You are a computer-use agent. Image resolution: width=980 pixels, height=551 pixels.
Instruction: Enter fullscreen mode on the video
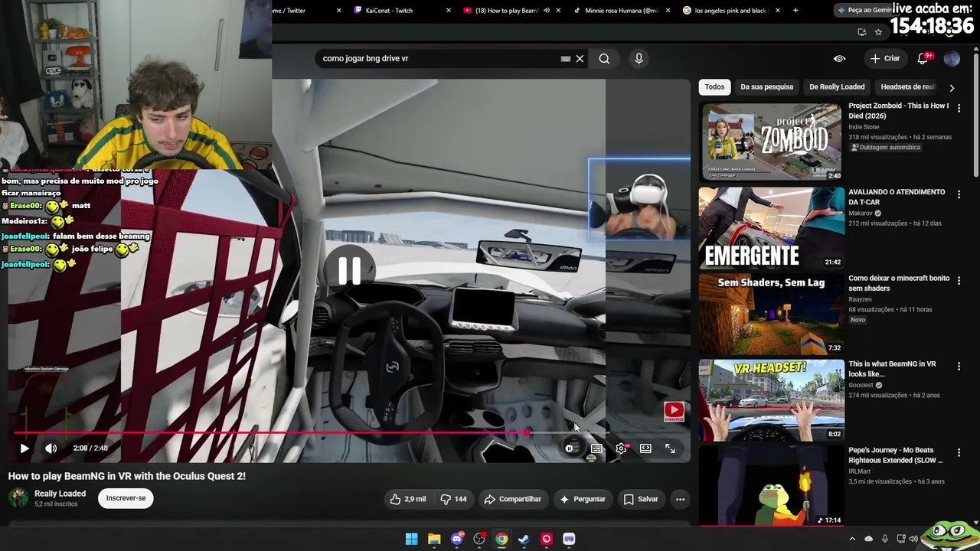pos(670,448)
